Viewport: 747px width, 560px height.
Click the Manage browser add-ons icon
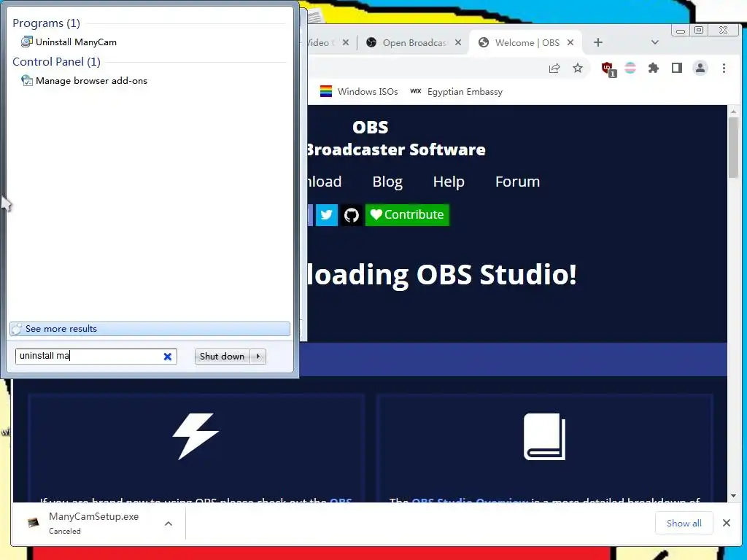tap(27, 80)
